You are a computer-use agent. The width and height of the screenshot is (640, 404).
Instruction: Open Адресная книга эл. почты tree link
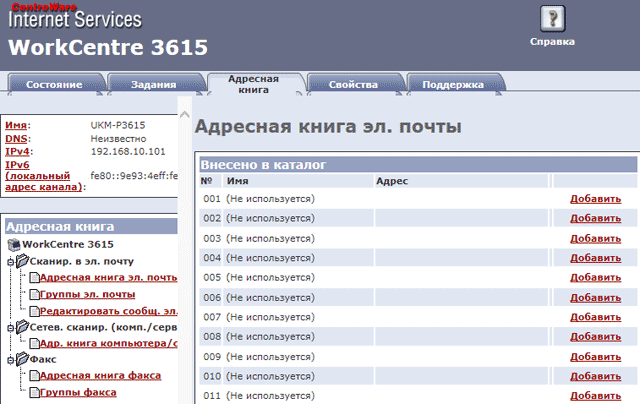pyautogui.click(x=109, y=277)
